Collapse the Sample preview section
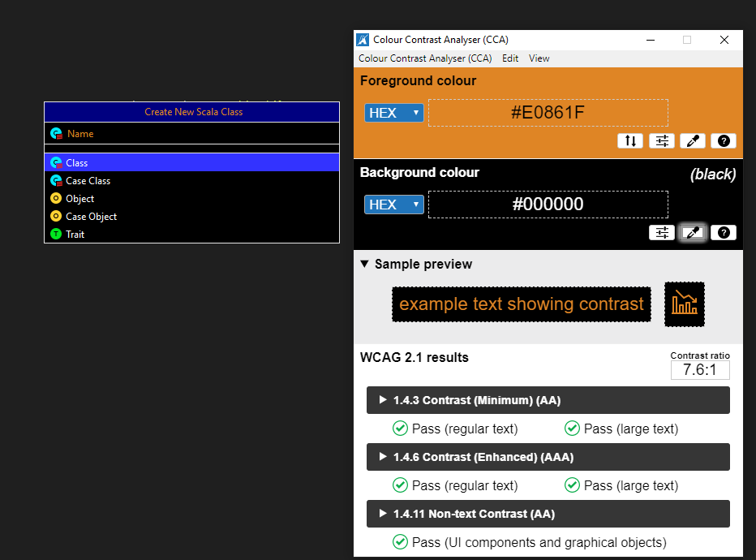This screenshot has width=756, height=560. click(x=363, y=264)
